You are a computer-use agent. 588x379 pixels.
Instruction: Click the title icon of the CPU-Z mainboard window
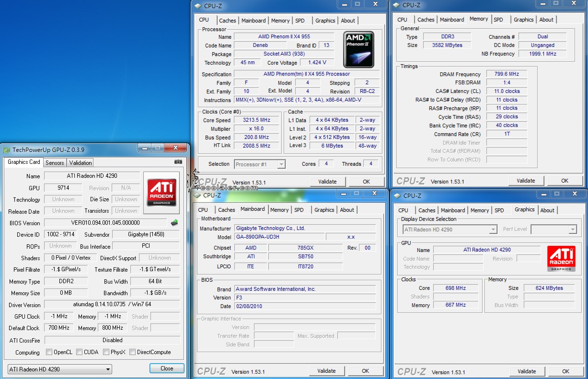(197, 195)
